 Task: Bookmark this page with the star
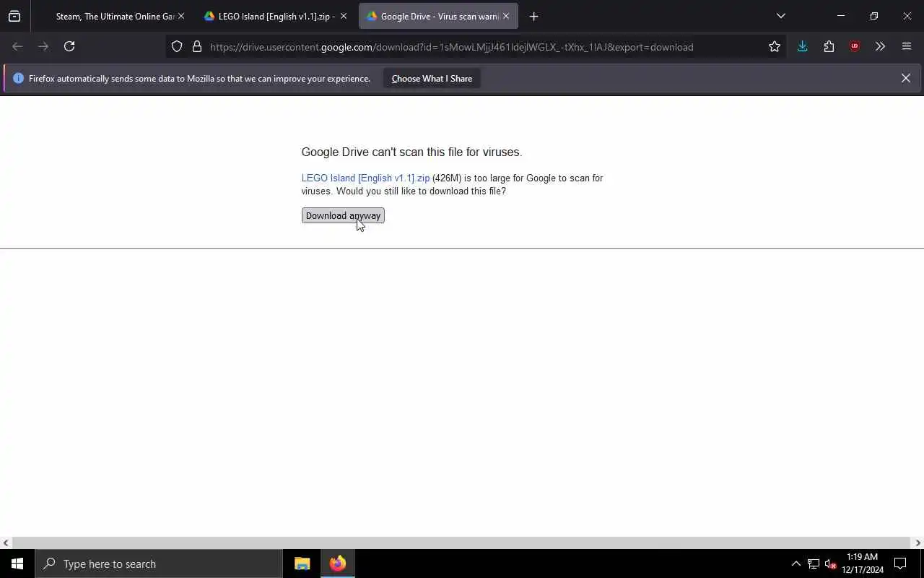point(775,46)
